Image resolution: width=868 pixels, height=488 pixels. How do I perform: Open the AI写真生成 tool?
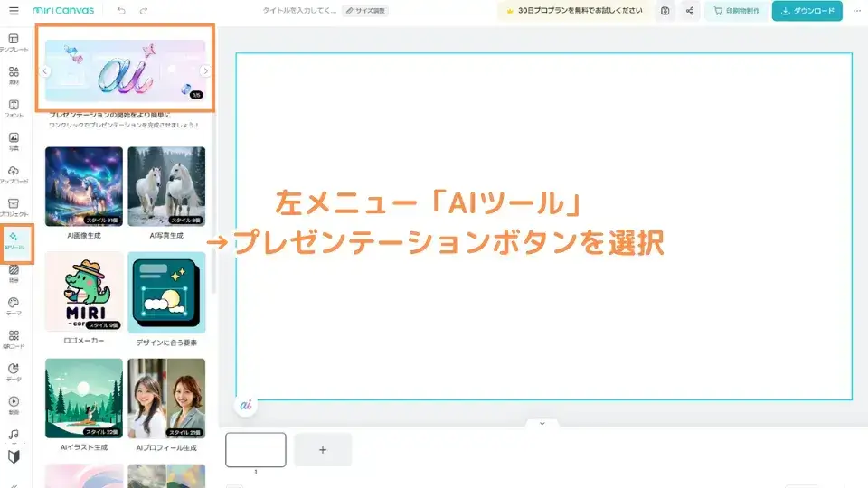click(166, 186)
